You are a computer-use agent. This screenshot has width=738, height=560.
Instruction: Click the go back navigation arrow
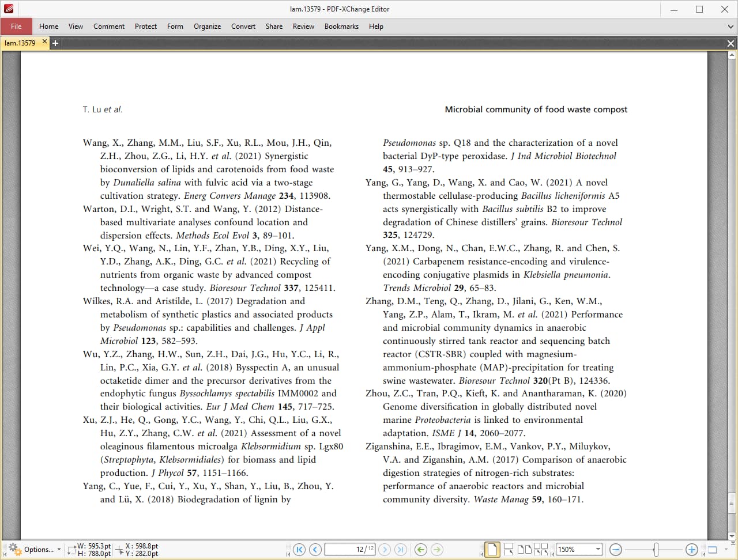click(420, 550)
